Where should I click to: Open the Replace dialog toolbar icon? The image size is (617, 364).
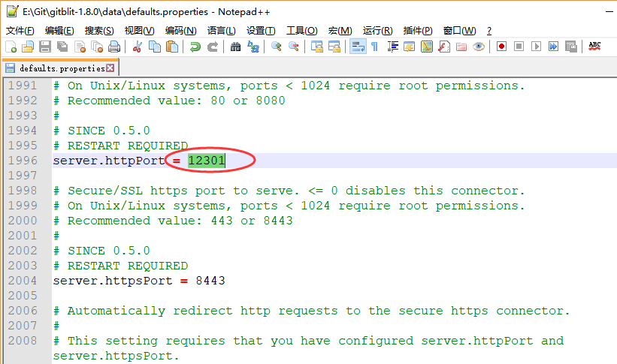point(253,47)
